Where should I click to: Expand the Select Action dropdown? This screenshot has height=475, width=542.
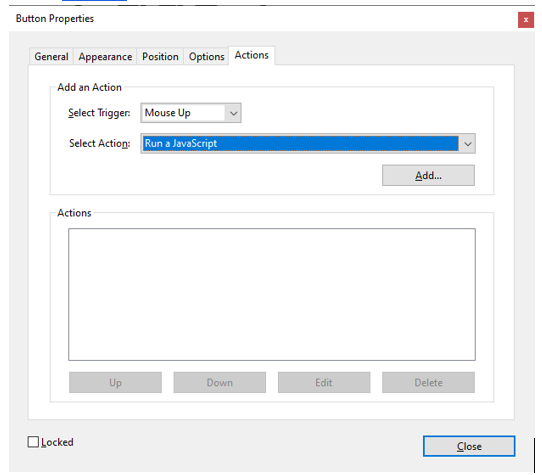(308, 143)
